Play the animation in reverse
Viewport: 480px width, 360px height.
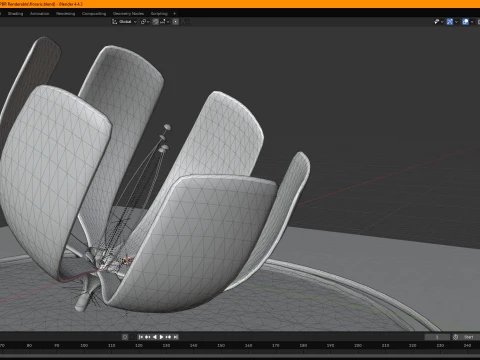[155, 337]
